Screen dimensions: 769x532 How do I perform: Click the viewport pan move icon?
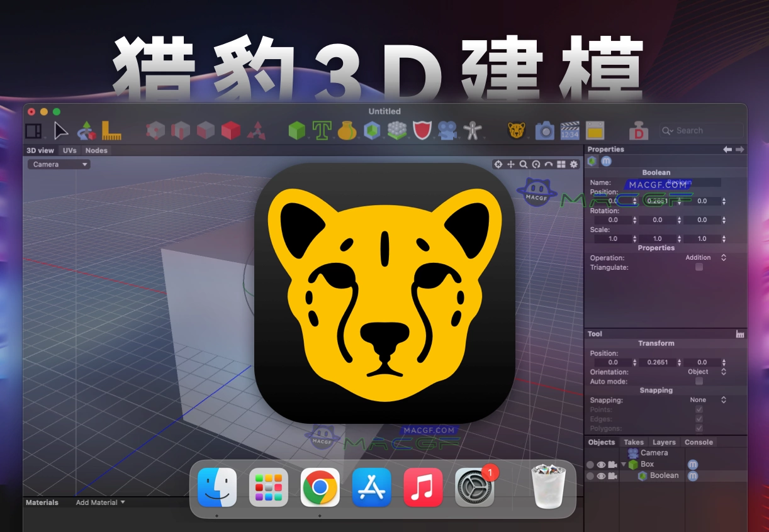pyautogui.click(x=511, y=164)
